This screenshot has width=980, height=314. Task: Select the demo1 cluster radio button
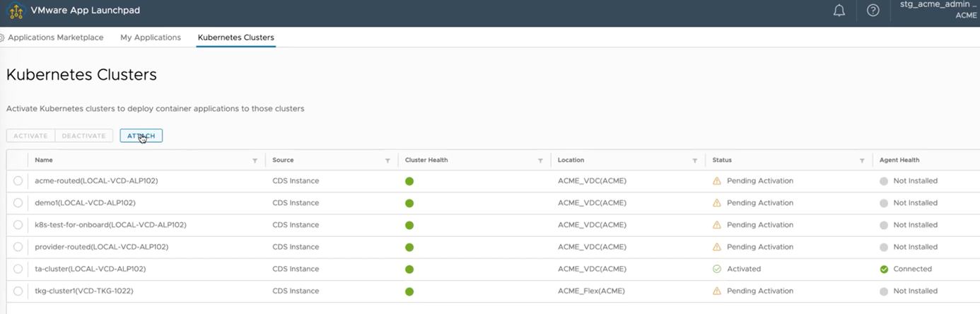(18, 203)
